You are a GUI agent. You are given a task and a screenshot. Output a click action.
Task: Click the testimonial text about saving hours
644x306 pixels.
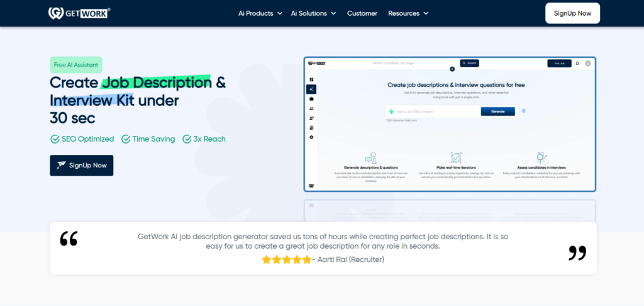point(323,241)
